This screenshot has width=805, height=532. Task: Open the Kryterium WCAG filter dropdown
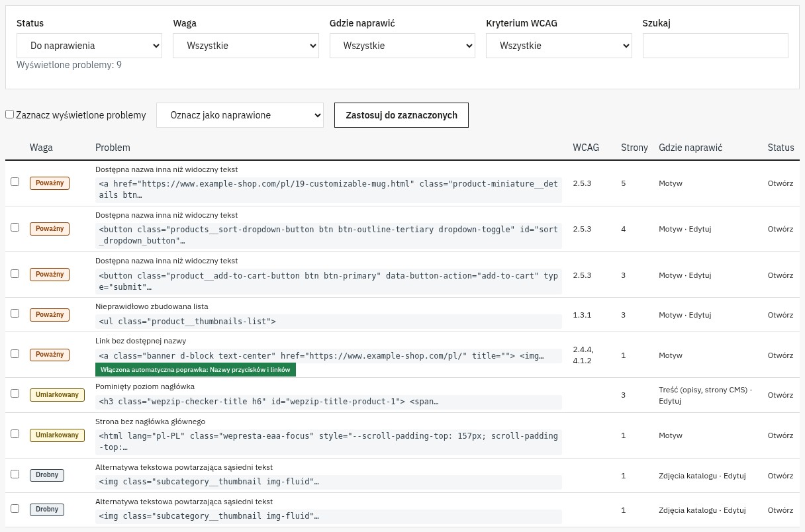559,46
